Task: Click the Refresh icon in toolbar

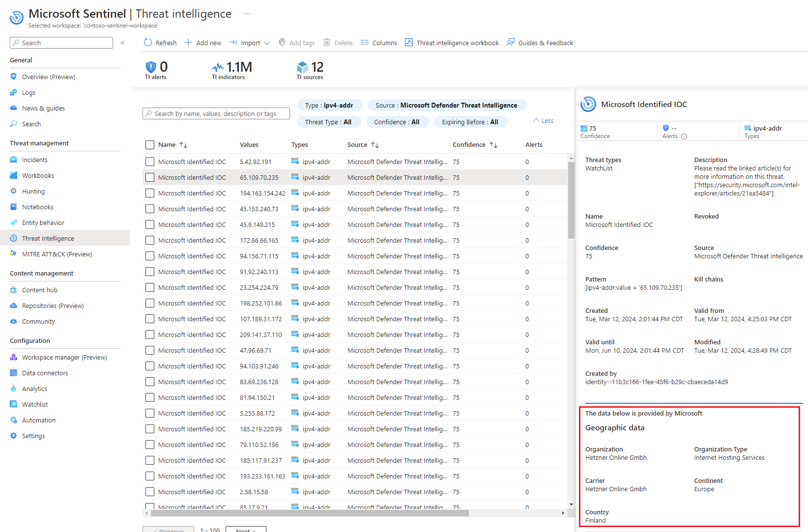Action: pyautogui.click(x=148, y=43)
